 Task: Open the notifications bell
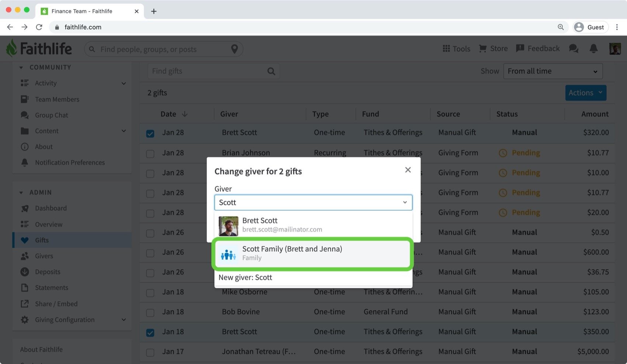click(593, 49)
